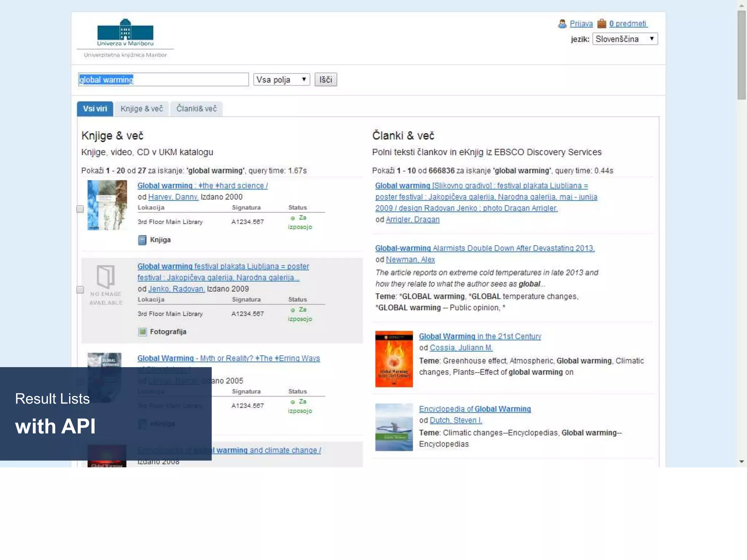Switch to the Knjige & več tab

(142, 109)
